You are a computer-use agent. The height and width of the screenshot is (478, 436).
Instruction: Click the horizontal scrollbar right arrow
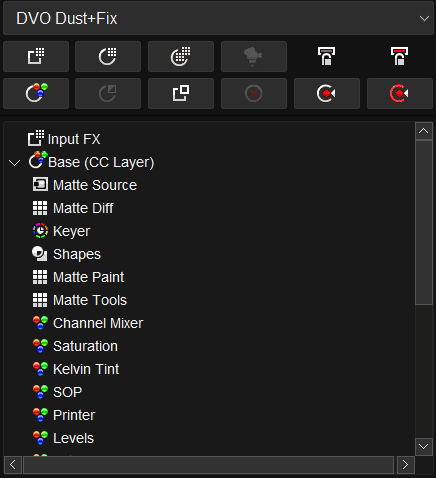point(406,465)
